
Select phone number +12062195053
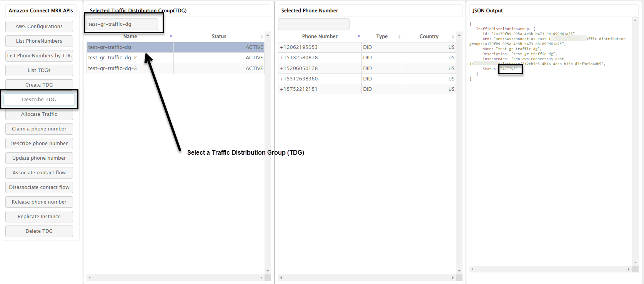(x=367, y=47)
